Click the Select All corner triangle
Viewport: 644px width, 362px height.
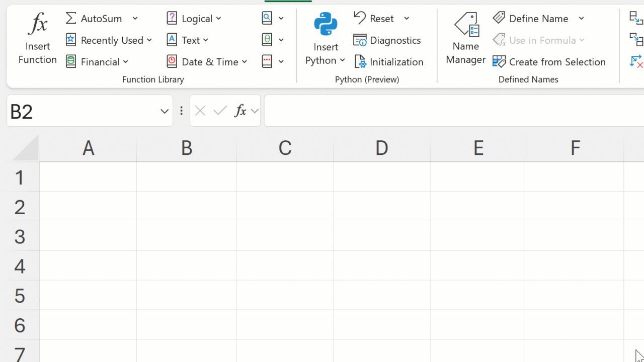click(25, 149)
